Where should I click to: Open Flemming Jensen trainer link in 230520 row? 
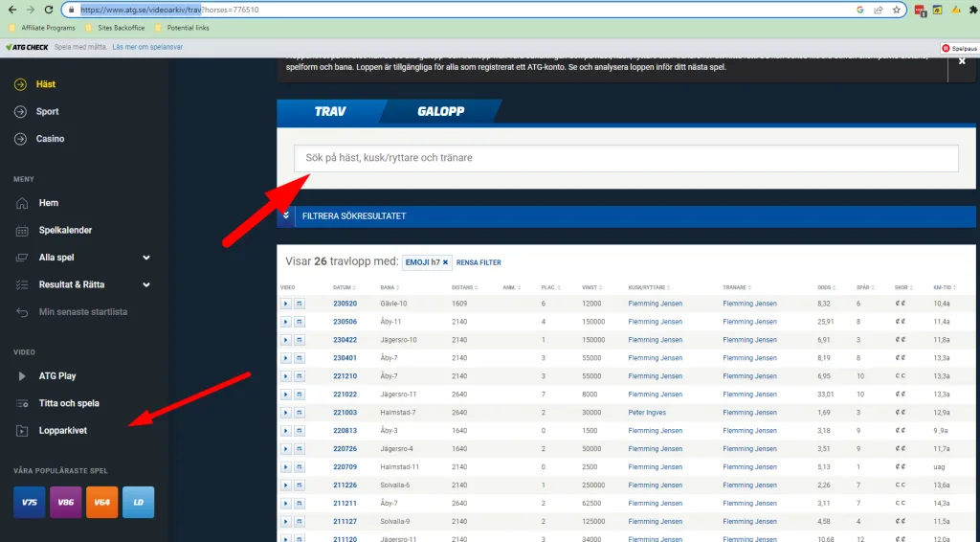tap(749, 304)
